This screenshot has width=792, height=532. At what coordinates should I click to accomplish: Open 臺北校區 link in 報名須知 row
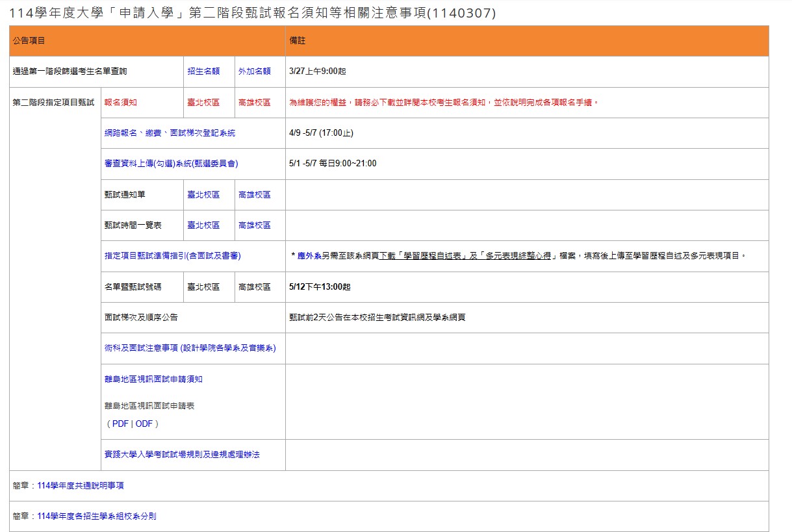203,103
